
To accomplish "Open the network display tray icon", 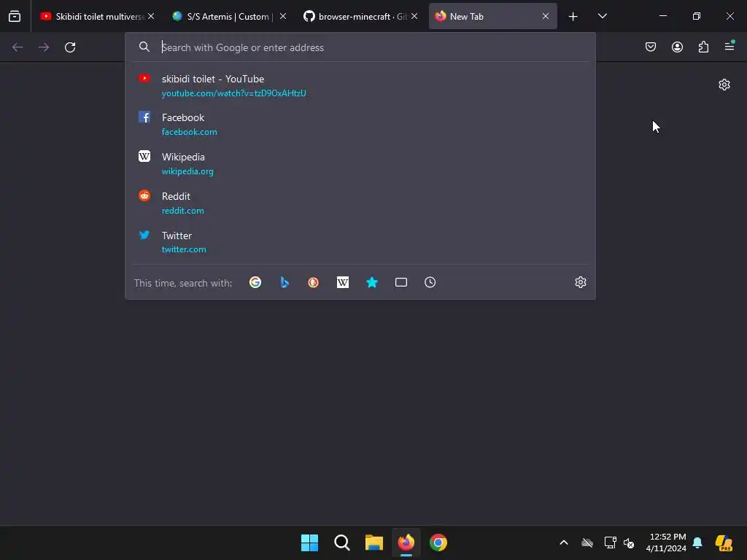I will pyautogui.click(x=611, y=542).
